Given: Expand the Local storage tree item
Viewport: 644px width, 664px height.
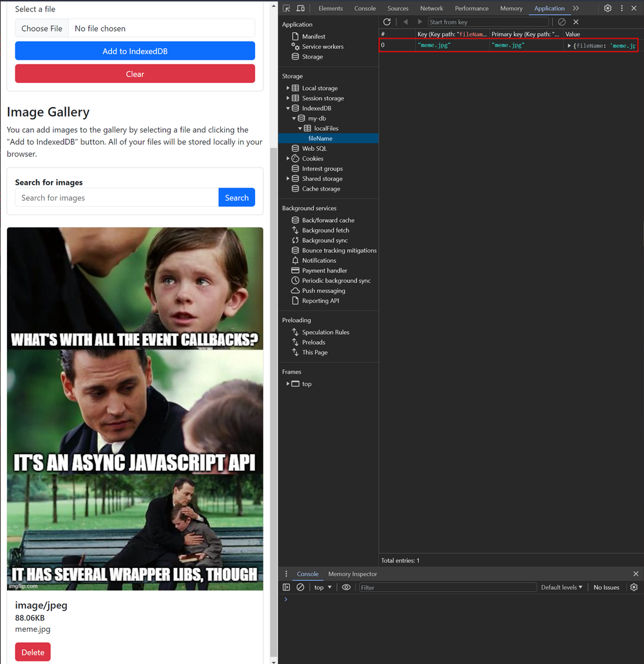Looking at the screenshot, I should tap(288, 88).
